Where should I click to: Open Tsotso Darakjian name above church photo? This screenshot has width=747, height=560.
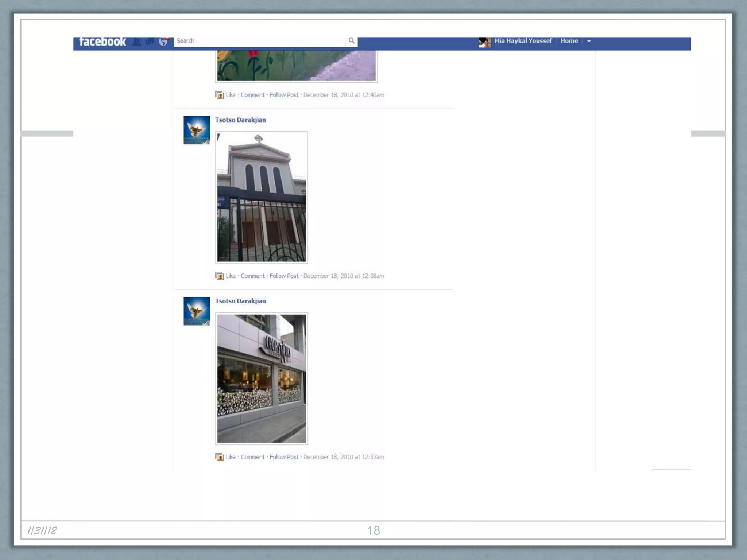coord(240,120)
